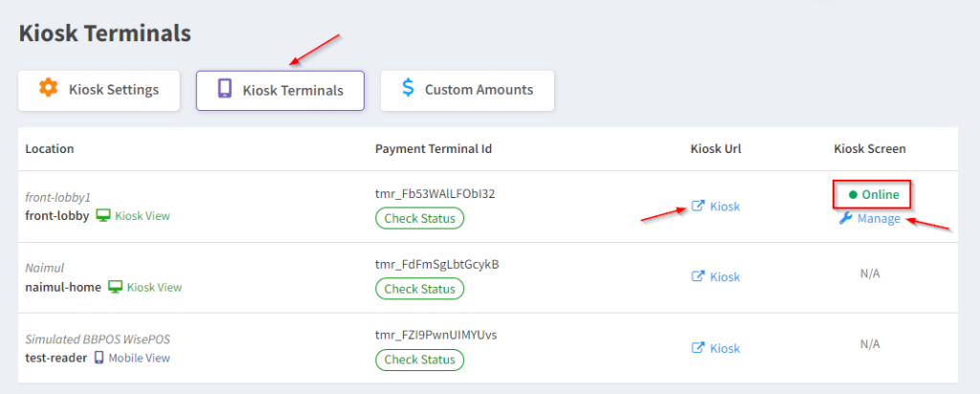Screen dimensions: 980x394
Task: Open the Kiosk Settings tab
Action: (99, 90)
